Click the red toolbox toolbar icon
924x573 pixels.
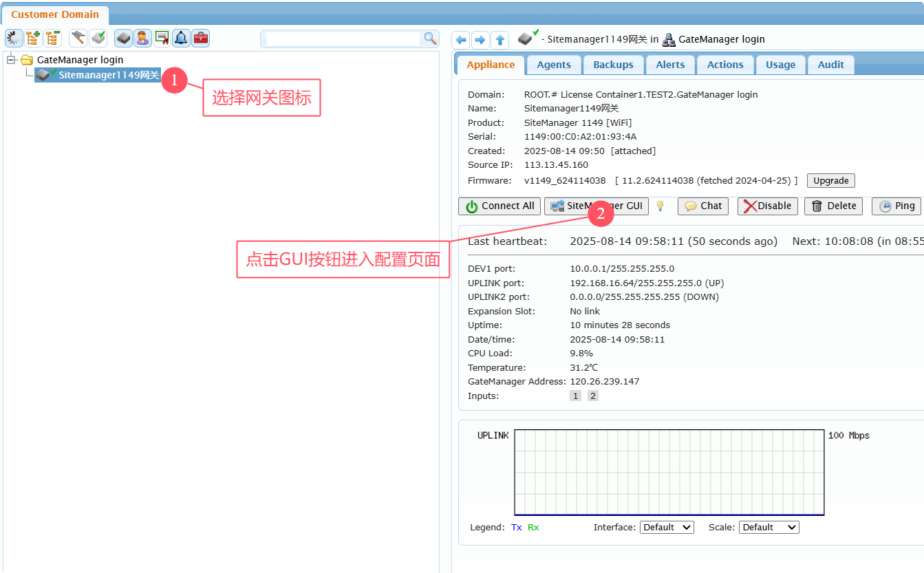(x=200, y=38)
